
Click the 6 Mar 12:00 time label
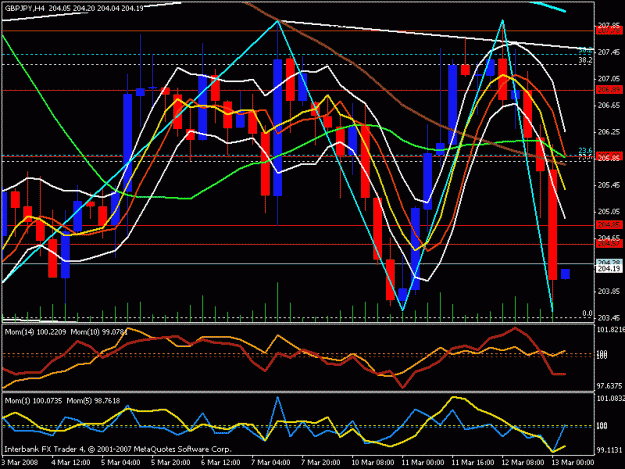(221, 463)
